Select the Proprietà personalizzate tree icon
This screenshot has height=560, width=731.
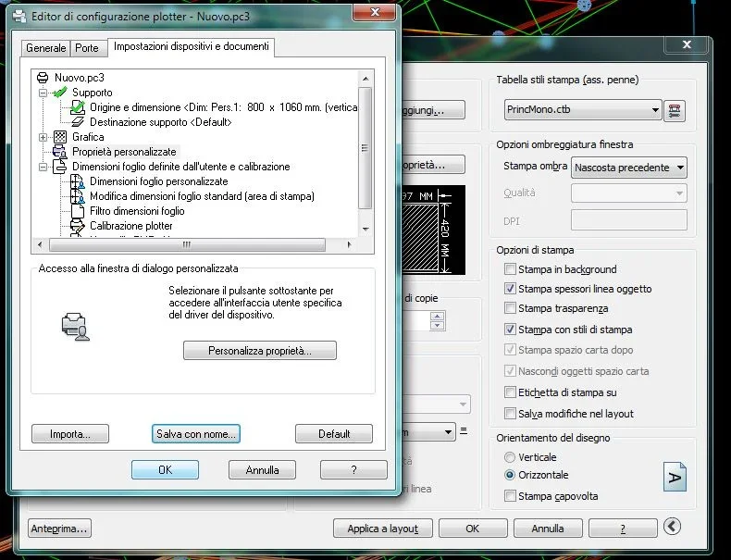point(61,152)
